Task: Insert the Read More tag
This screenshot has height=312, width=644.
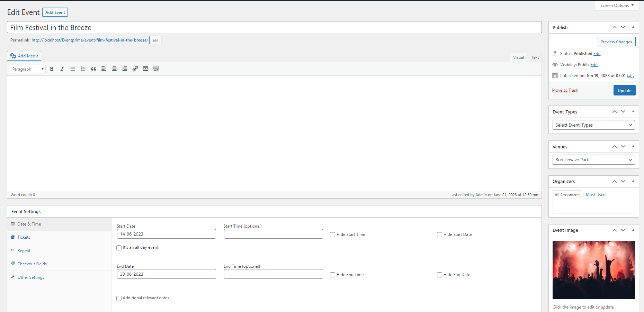Action: click(145, 69)
